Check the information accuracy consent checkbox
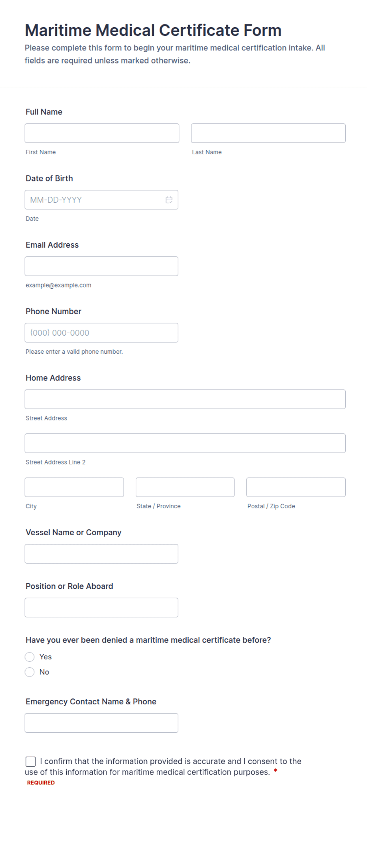Viewport: 367px width, 868px height. point(30,762)
